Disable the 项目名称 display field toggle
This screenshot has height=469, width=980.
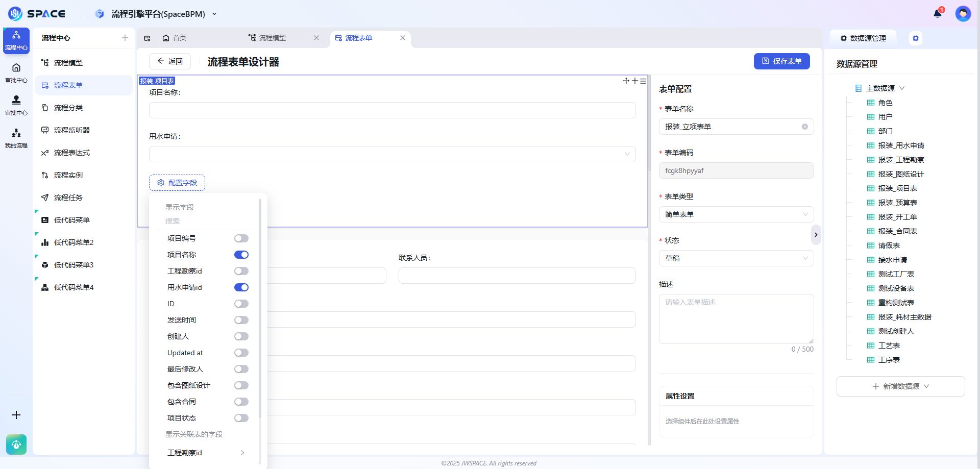241,254
